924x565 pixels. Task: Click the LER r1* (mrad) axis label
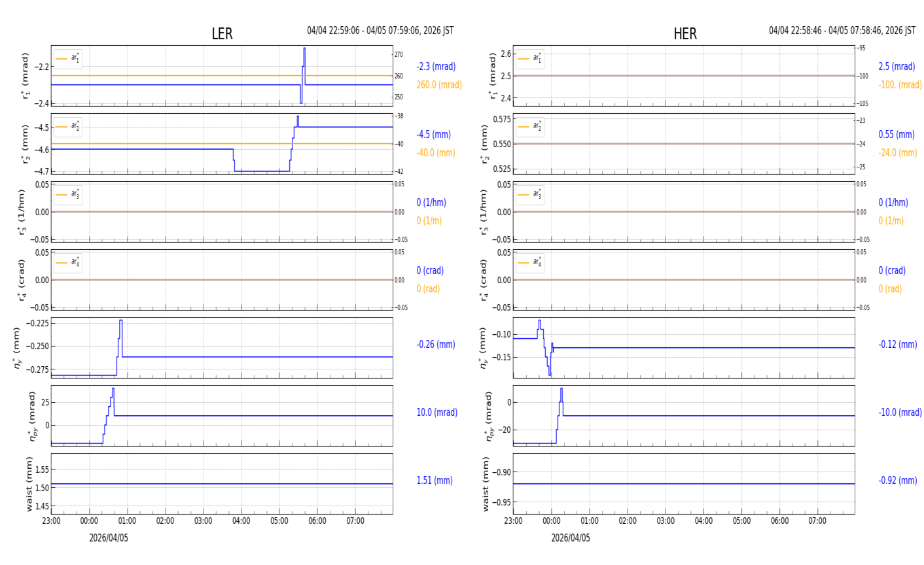pyautogui.click(x=25, y=76)
